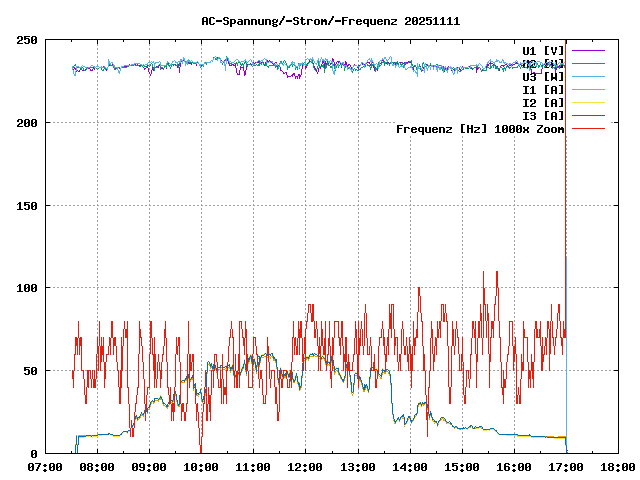Viewport: 640px width, 480px height.
Task: Click the 17:00 time label
Action: (566, 467)
